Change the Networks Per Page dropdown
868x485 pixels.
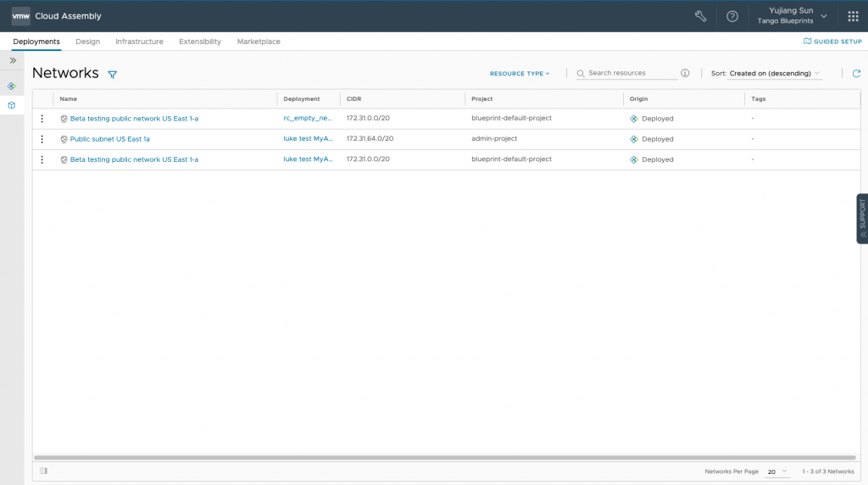[776, 471]
